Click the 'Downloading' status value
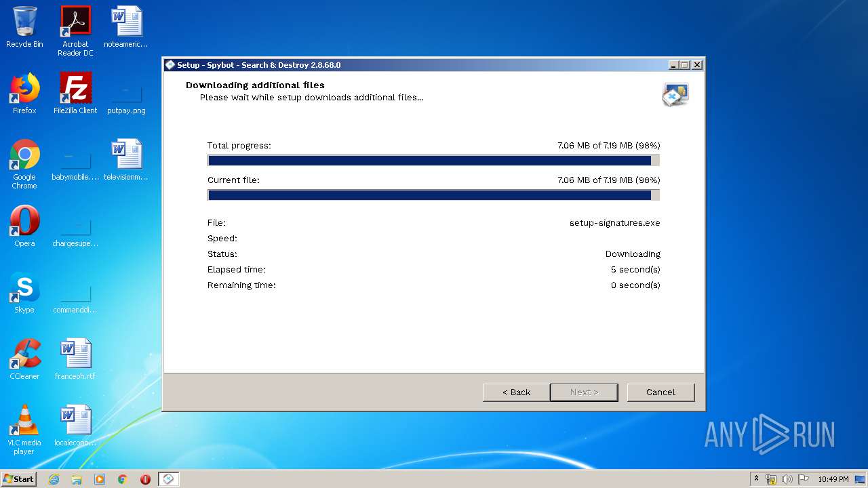 [x=633, y=254]
